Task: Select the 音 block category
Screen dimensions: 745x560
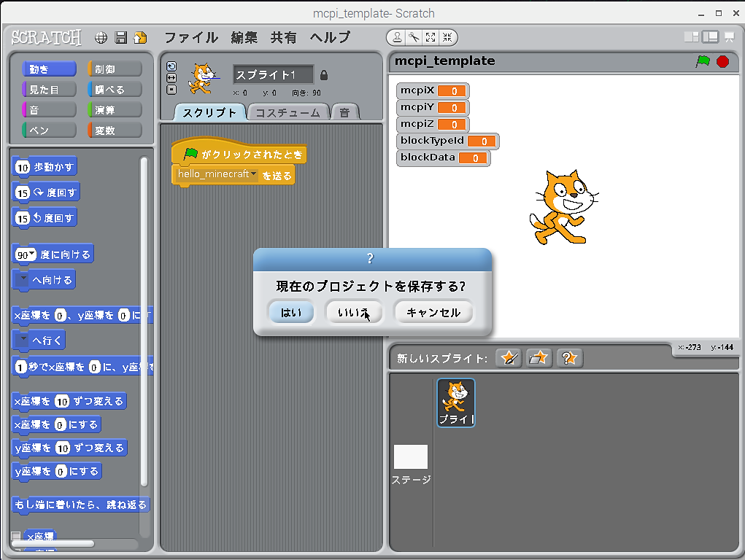Action: pos(49,109)
